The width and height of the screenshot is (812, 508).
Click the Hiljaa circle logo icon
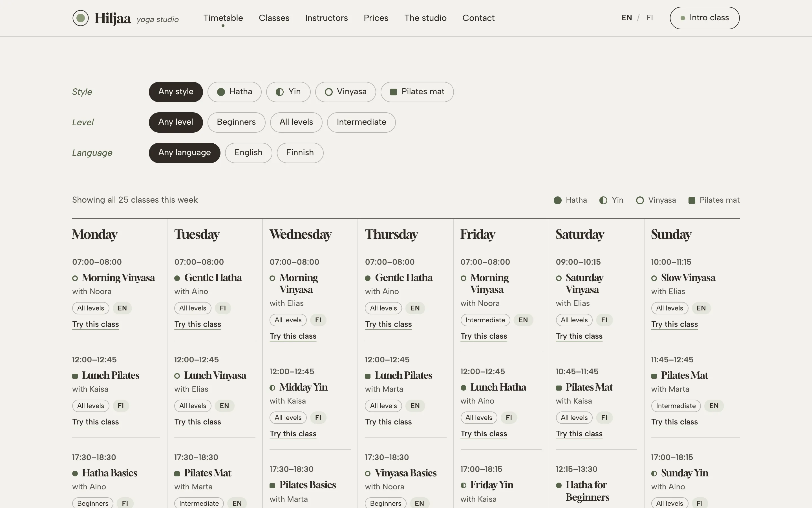(81, 18)
